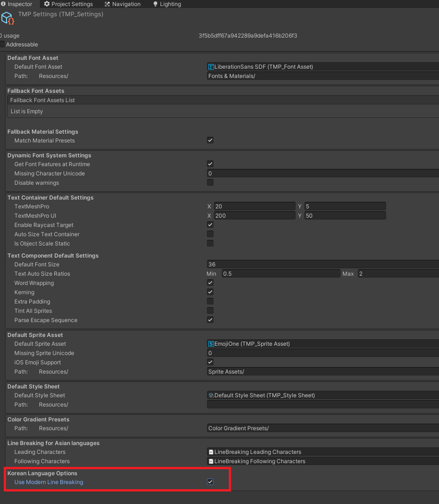439x504 pixels.
Task: Edit the Text Auto Size Min field
Action: pos(281,274)
